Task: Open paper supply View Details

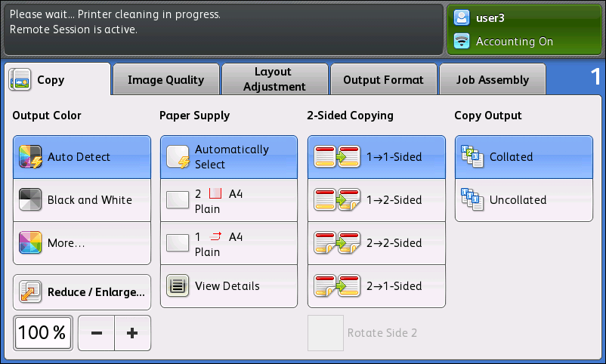Action: coord(229,286)
